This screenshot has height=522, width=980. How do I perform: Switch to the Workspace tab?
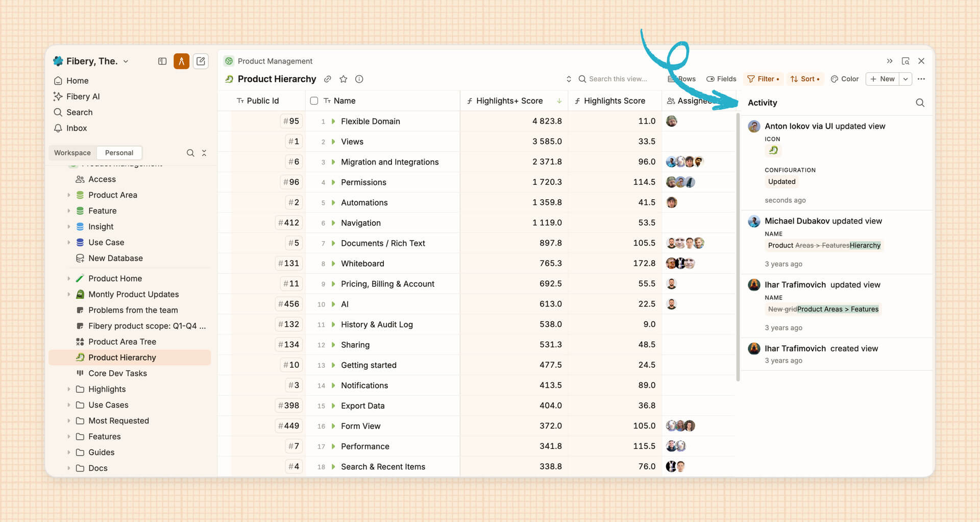tap(72, 153)
